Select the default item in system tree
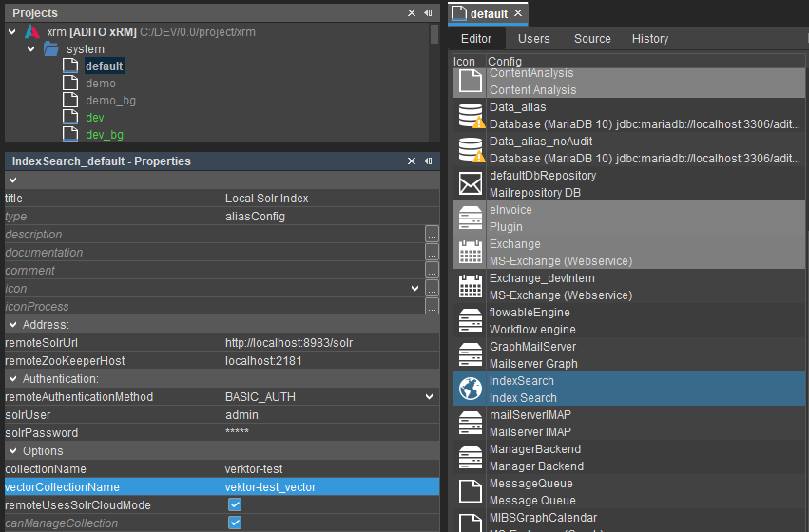The width and height of the screenshot is (809, 532). [105, 66]
